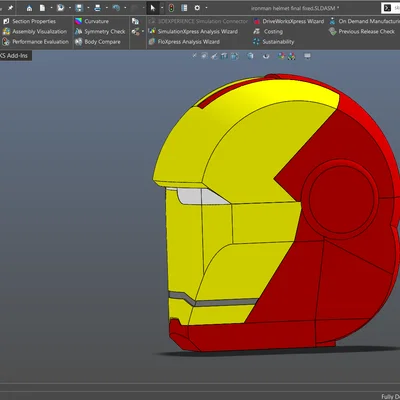Image resolution: width=400 pixels, height=400 pixels.
Task: Open the Home welcome icon
Action: (x=29, y=8)
